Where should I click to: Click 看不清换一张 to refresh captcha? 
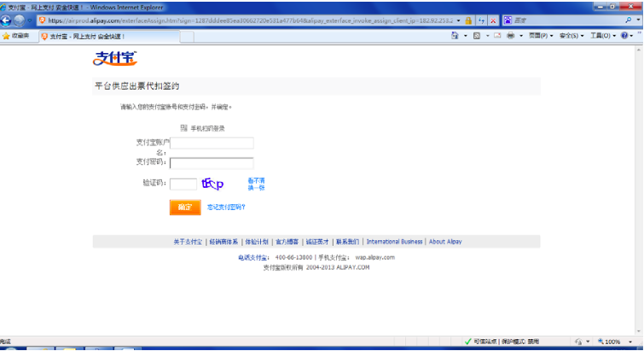pos(256,184)
